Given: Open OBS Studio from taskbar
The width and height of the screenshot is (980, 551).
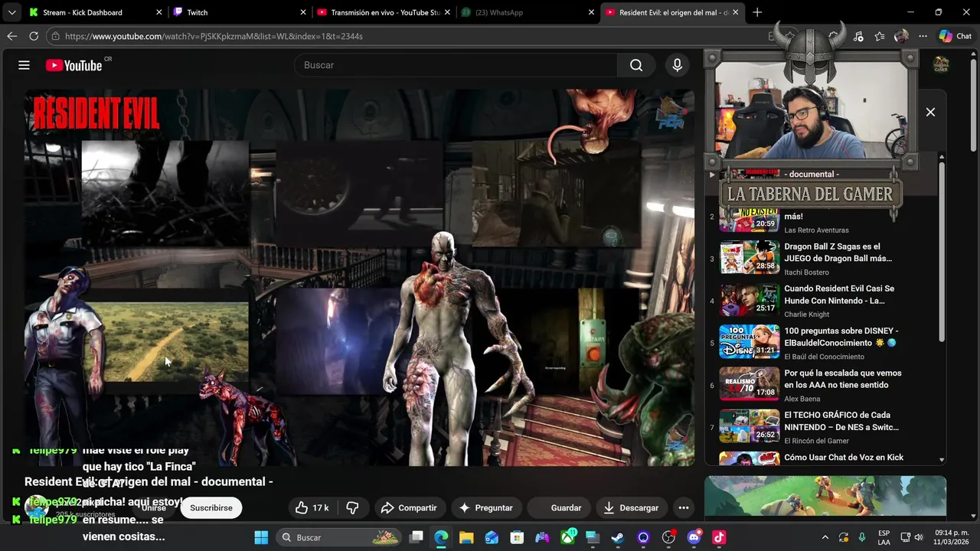Looking at the screenshot, I should [668, 537].
